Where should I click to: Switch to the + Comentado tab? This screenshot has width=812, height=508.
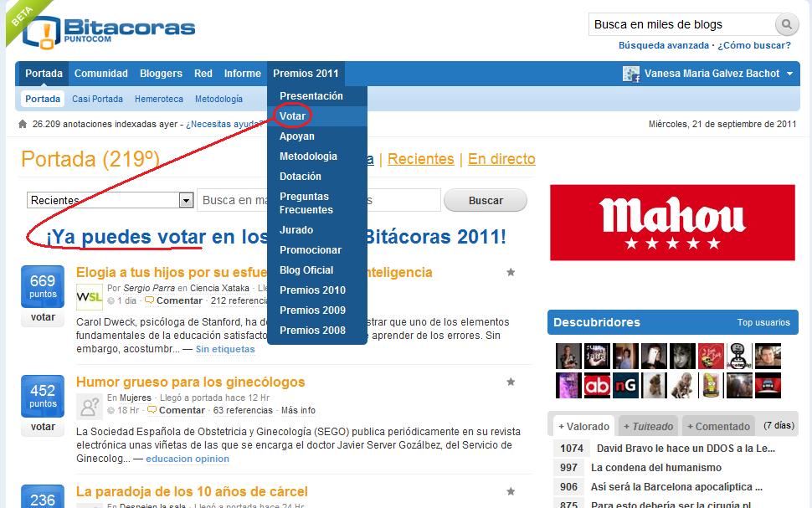718,427
